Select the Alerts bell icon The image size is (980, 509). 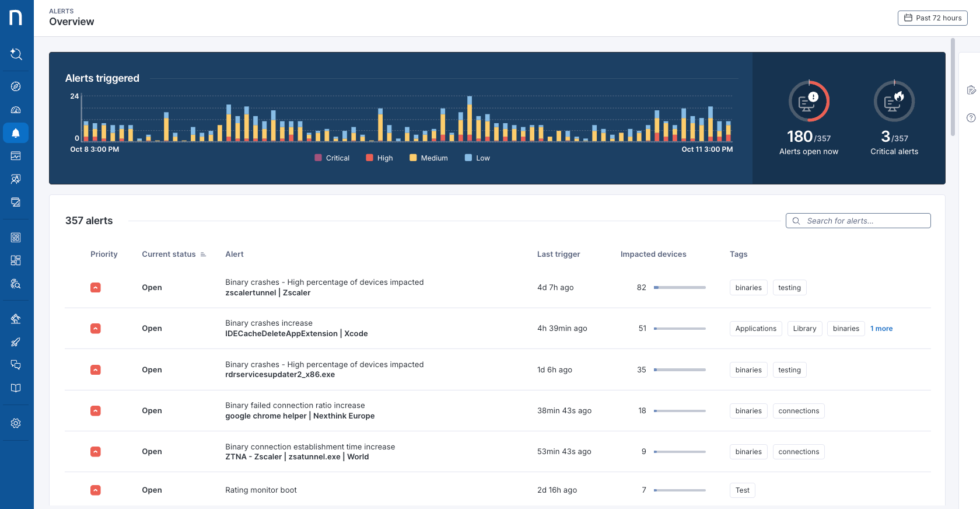pos(16,133)
